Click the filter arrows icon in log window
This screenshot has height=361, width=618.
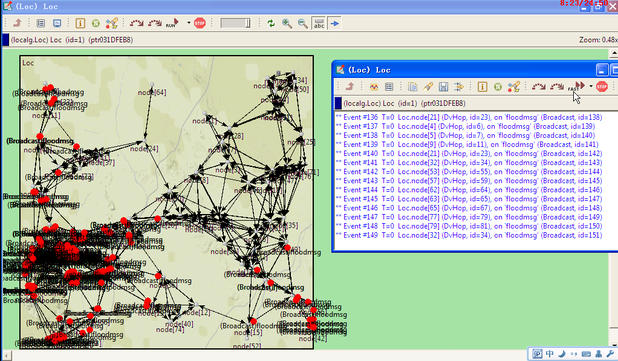click(x=458, y=86)
